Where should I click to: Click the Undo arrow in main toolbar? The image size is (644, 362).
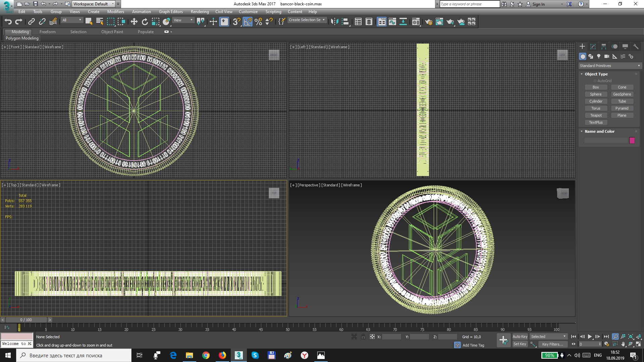click(x=8, y=22)
